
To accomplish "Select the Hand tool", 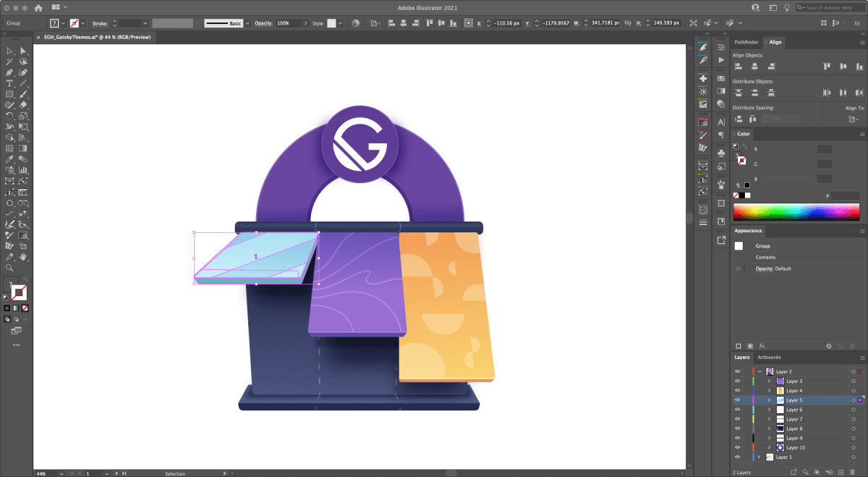I will [x=23, y=256].
